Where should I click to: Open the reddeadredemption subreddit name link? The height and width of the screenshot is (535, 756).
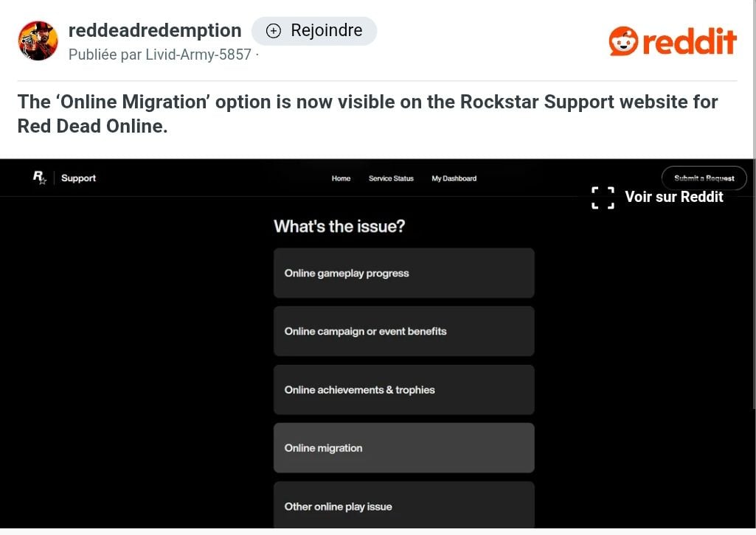155,30
